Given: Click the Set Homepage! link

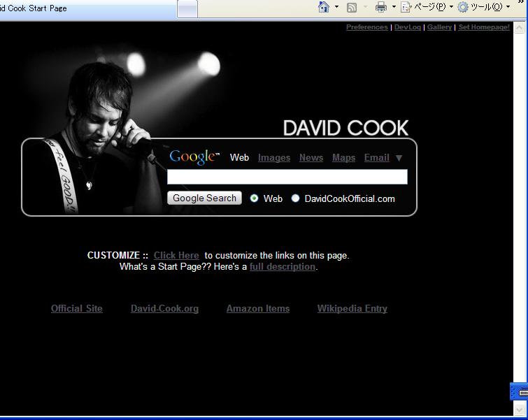Looking at the screenshot, I should (x=484, y=27).
